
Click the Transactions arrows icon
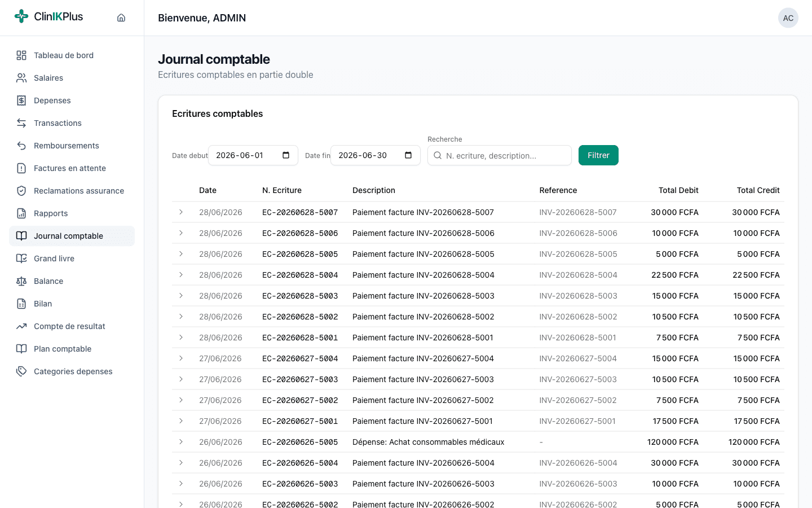(21, 123)
